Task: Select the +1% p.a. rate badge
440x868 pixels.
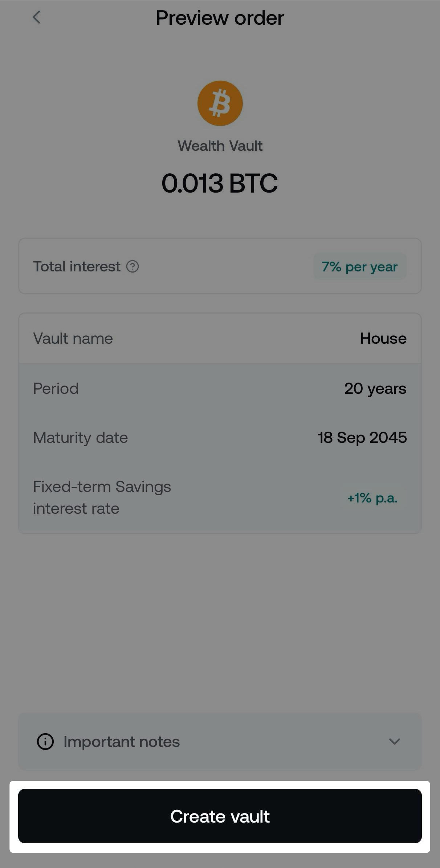Action: pyautogui.click(x=372, y=498)
